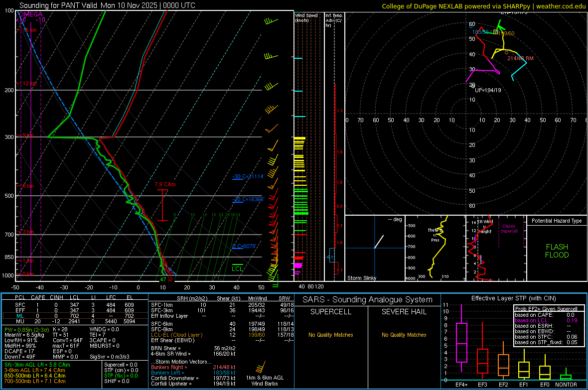Click the SARS - Sounding Analogue System title
The width and height of the screenshot is (588, 390).
click(x=367, y=300)
